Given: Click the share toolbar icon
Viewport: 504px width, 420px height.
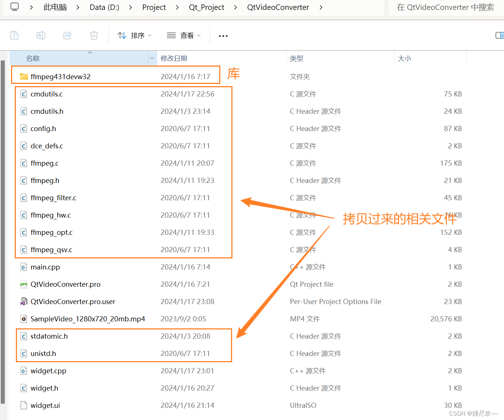Looking at the screenshot, I should click(x=67, y=35).
